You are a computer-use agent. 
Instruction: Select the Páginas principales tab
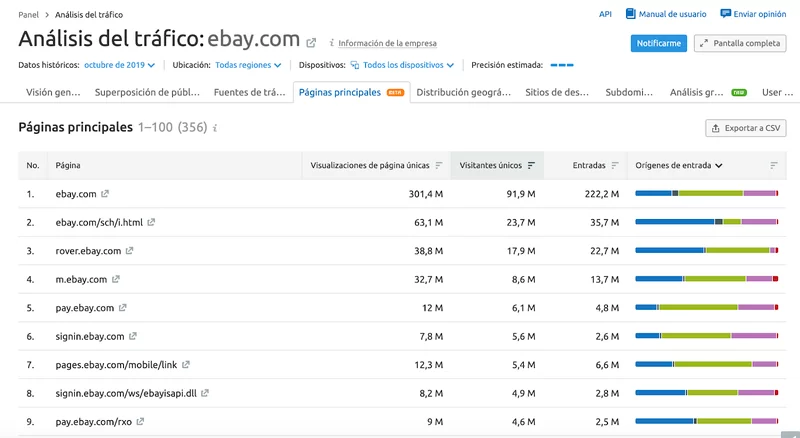click(352, 92)
